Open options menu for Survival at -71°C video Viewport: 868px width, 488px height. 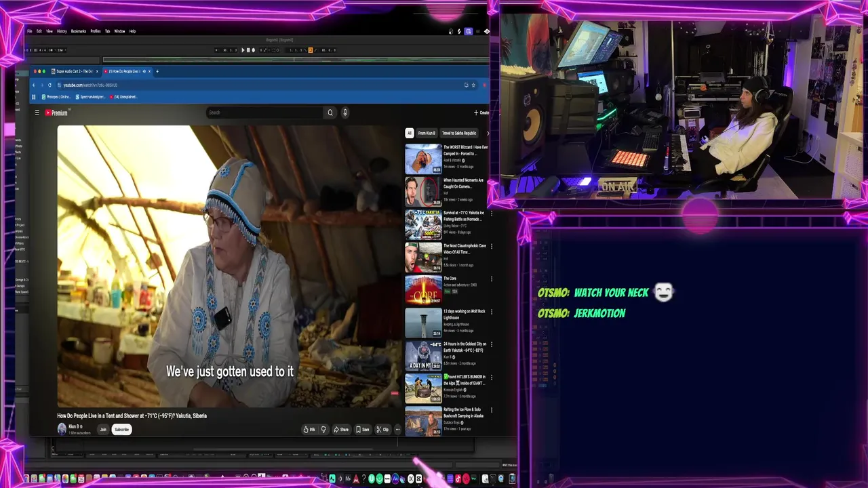tap(492, 213)
